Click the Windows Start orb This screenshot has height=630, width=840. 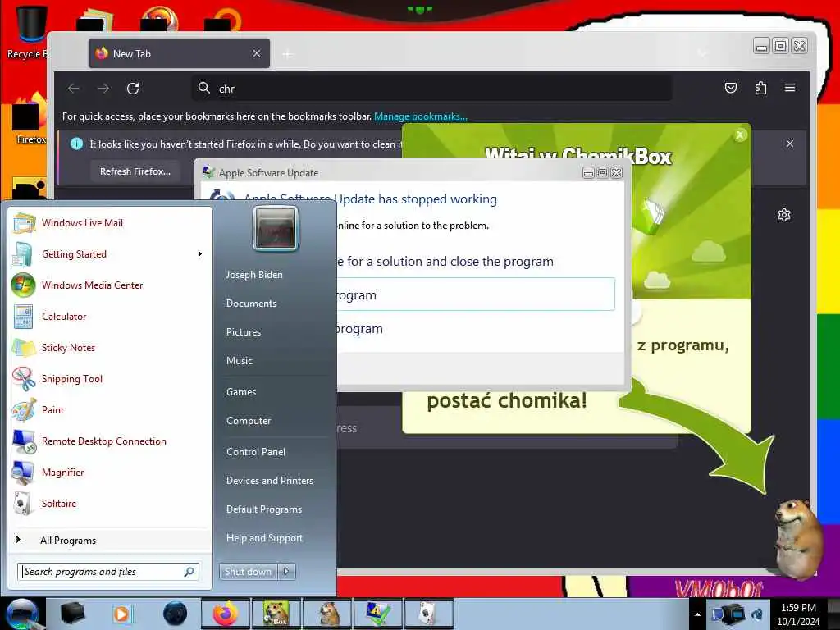click(x=22, y=614)
